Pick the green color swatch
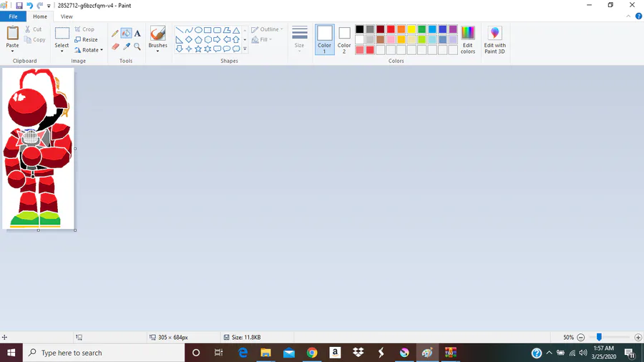This screenshot has width=644, height=362. point(421,29)
